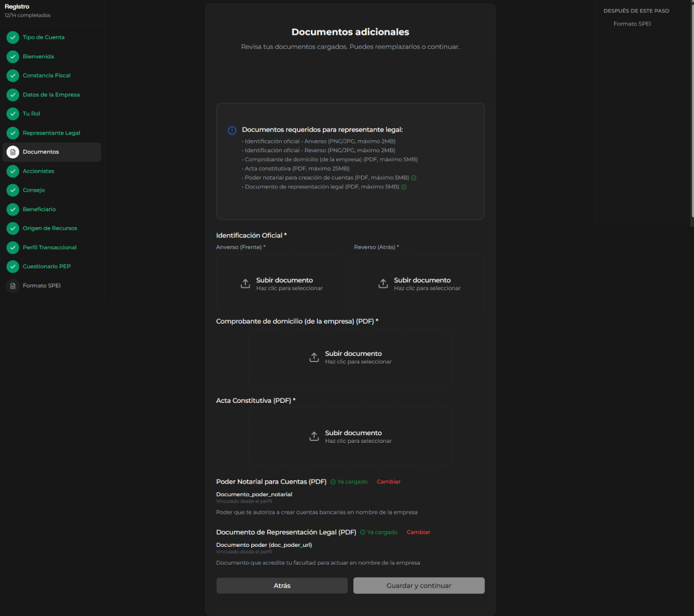Click the Consejo step label

[x=34, y=190]
